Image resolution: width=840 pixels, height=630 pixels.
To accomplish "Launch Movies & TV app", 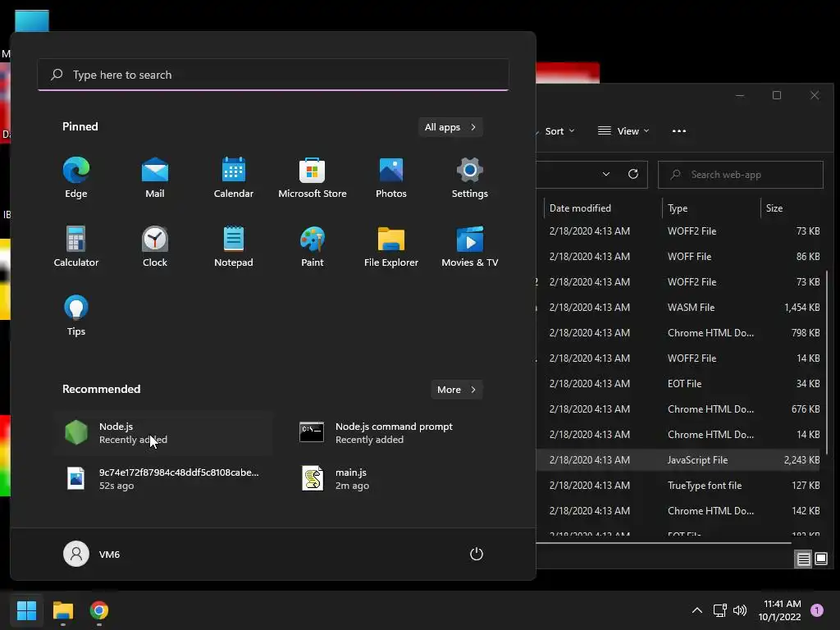I will (470, 246).
